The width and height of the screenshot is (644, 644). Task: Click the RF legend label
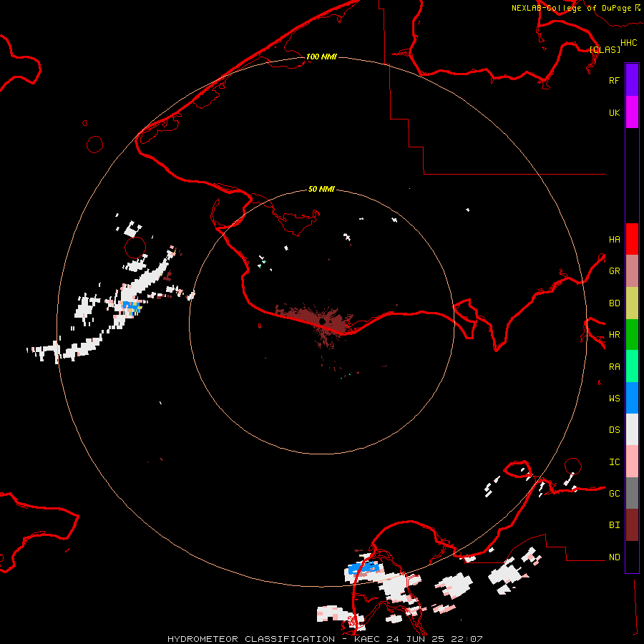pyautogui.click(x=614, y=80)
